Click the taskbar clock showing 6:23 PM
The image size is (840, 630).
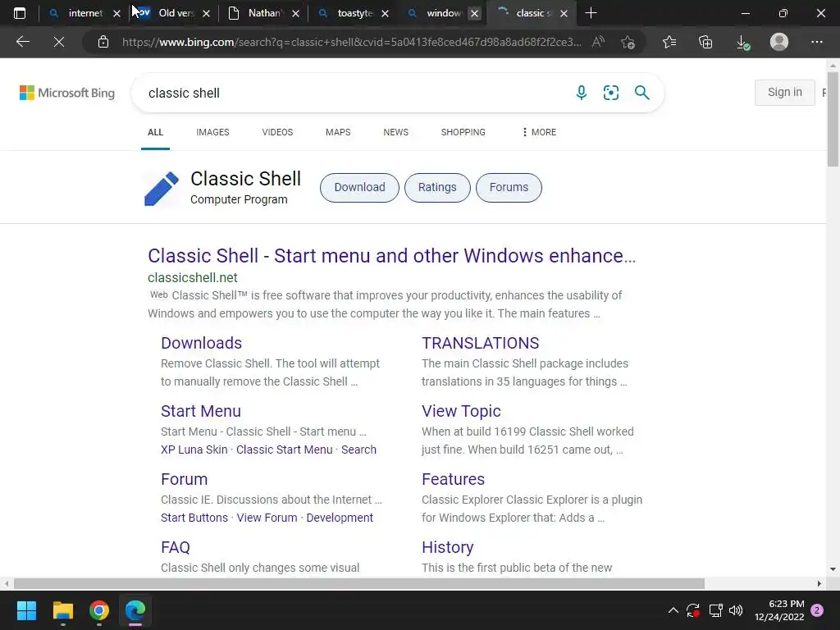pyautogui.click(x=779, y=610)
